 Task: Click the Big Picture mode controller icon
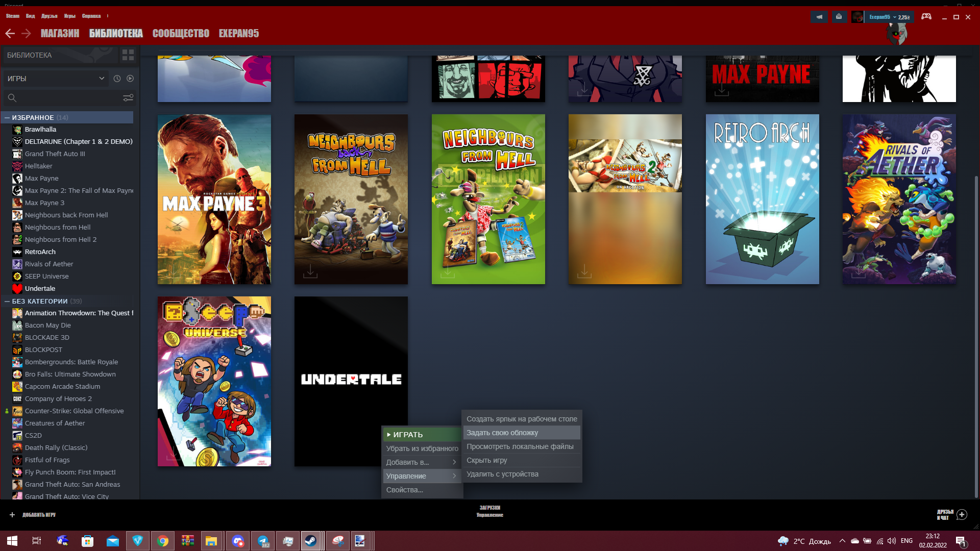pos(926,16)
